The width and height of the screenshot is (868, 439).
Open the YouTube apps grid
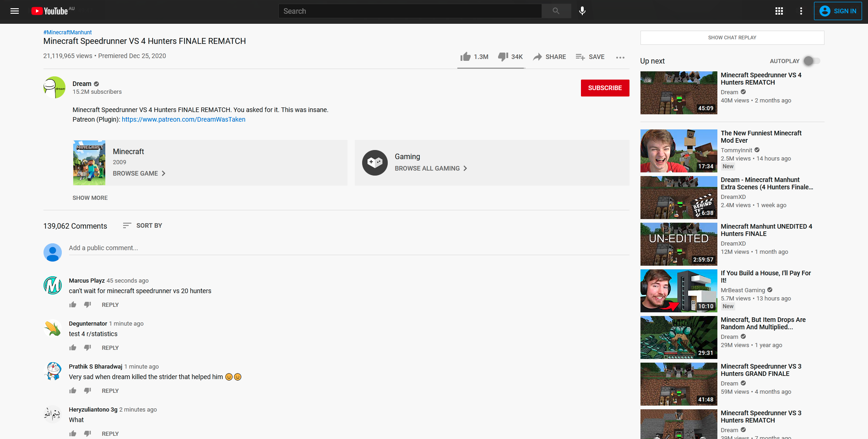click(x=779, y=11)
